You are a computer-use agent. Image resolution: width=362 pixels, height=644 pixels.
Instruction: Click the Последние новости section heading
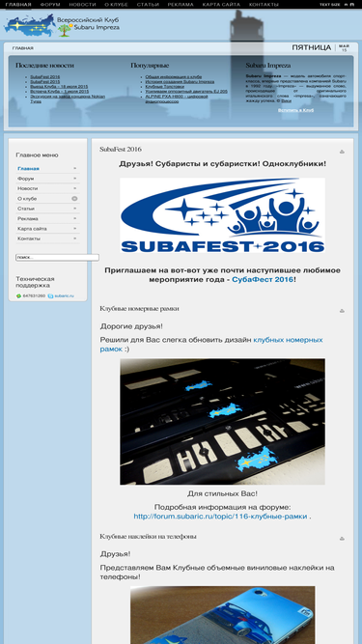point(44,66)
